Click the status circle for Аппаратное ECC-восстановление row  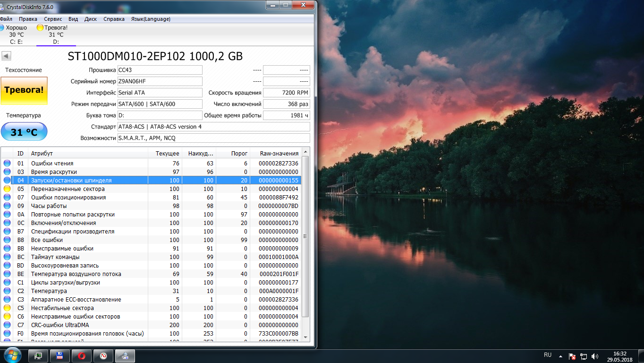click(7, 300)
